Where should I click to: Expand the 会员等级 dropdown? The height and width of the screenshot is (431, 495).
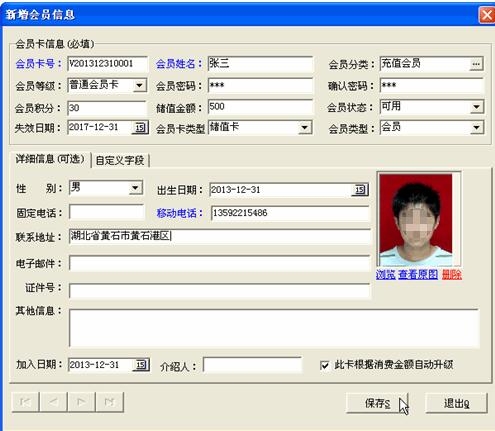[139, 86]
